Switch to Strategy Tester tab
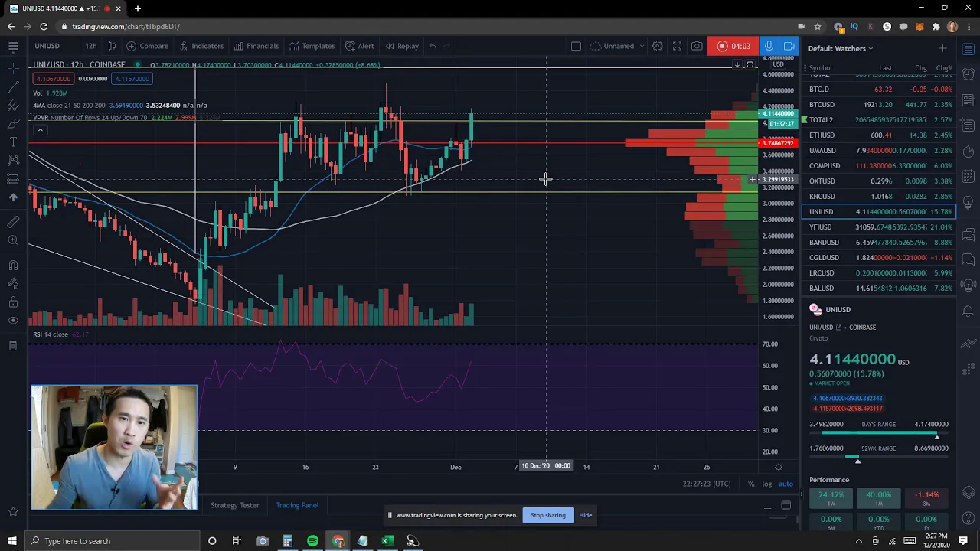980x551 pixels. point(235,505)
